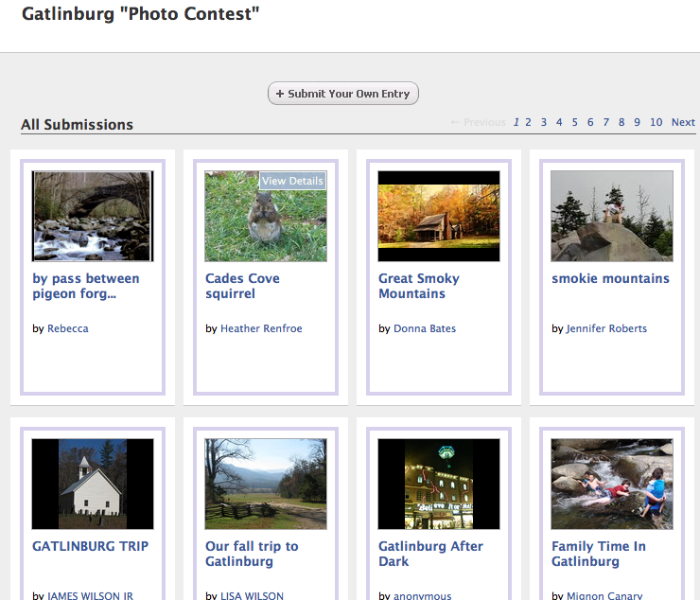View author Jennifer Roberts's profile
The image size is (700, 600).
pos(606,328)
